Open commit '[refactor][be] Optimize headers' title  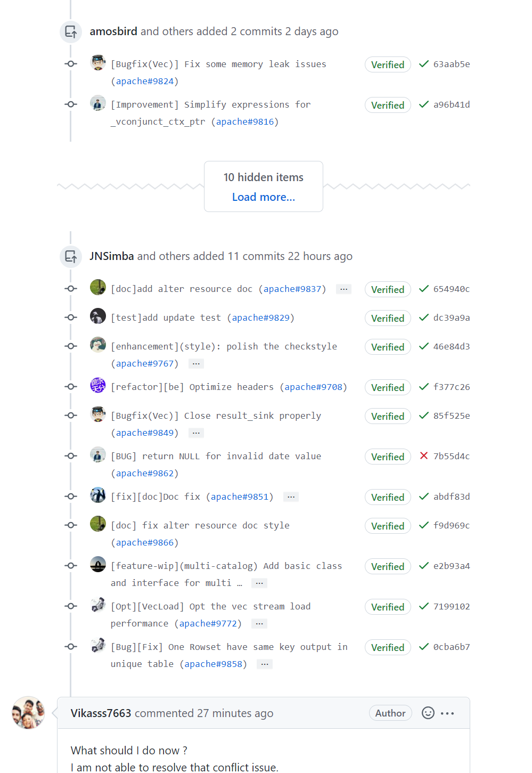(x=192, y=387)
